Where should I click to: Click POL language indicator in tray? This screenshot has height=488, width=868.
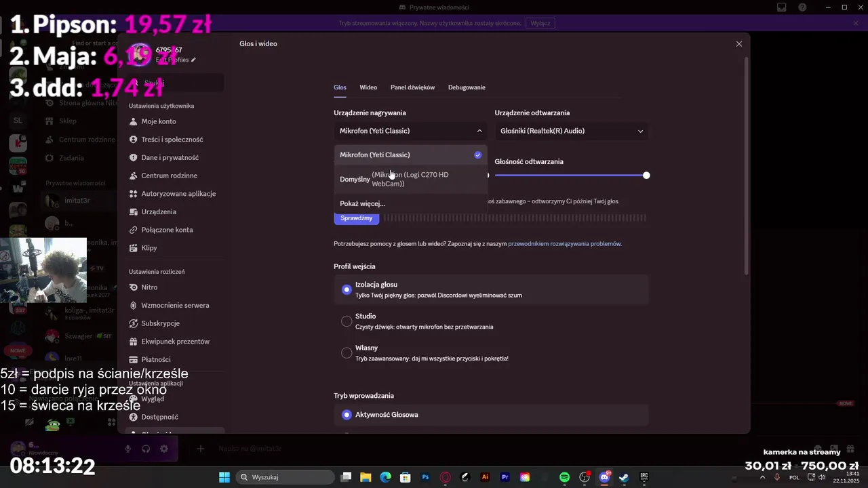coord(794,477)
